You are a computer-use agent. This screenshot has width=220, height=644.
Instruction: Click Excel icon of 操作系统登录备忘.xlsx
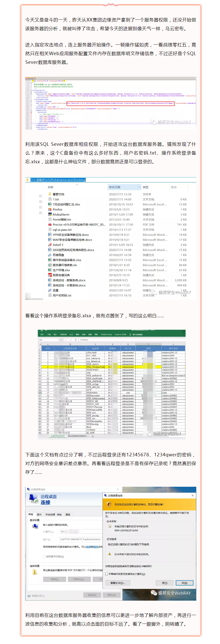click(x=50, y=260)
